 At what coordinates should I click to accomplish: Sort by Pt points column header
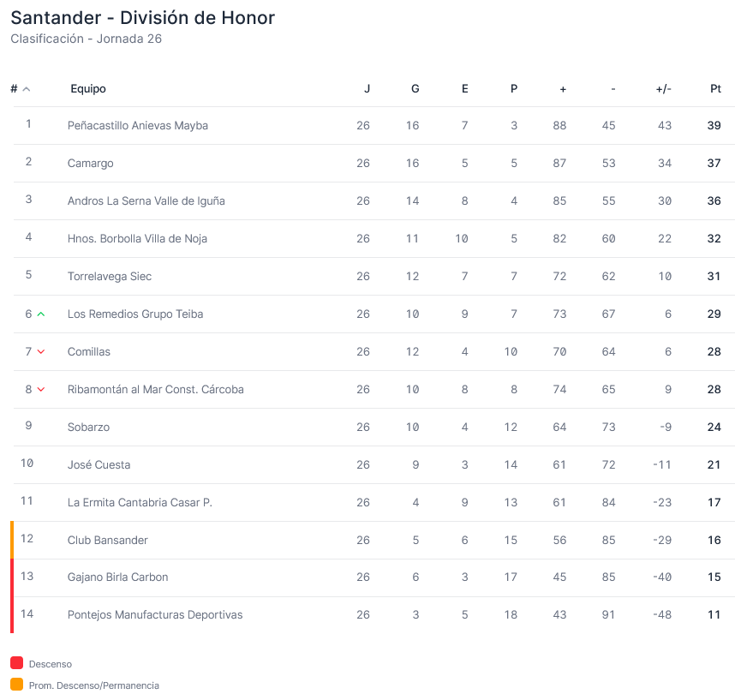715,88
